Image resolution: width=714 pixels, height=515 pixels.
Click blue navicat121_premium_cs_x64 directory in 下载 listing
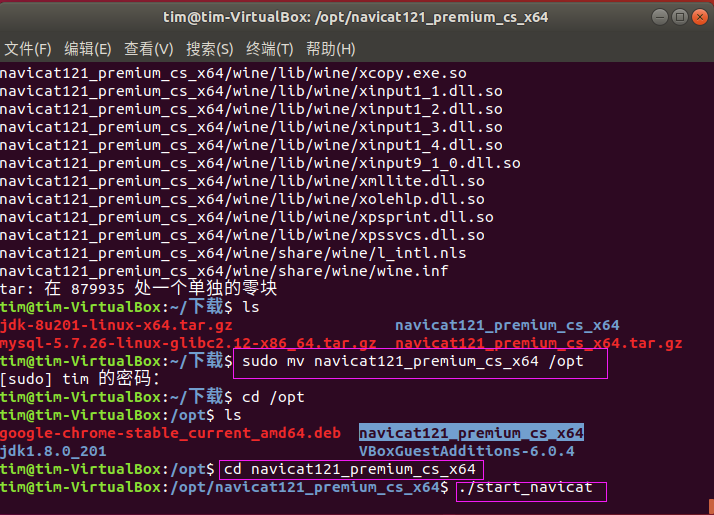click(x=507, y=325)
